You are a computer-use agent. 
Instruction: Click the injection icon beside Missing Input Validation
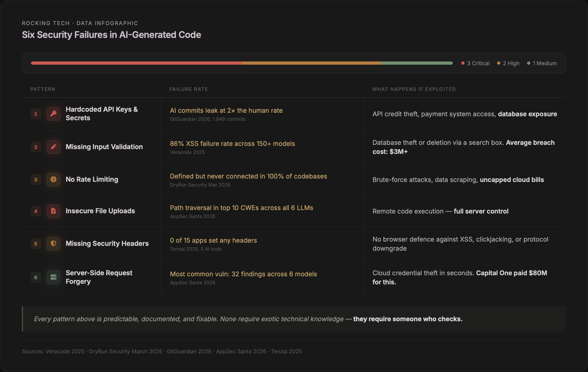pyautogui.click(x=53, y=147)
